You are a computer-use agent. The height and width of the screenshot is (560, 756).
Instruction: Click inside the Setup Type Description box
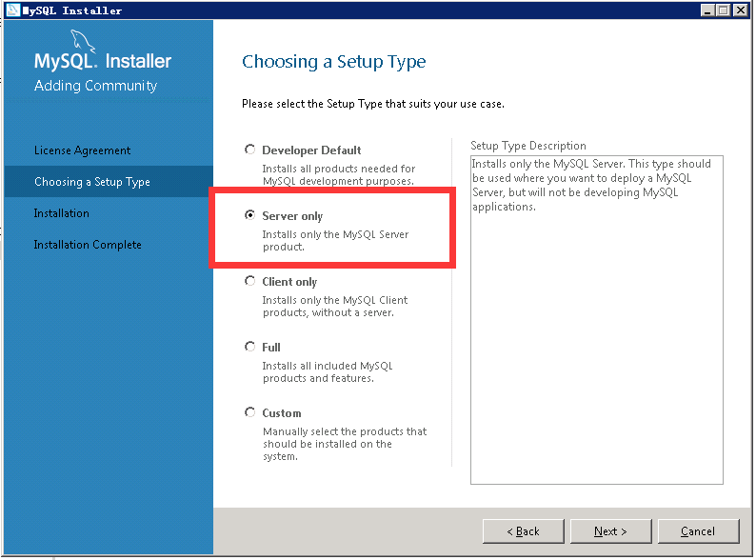click(596, 320)
